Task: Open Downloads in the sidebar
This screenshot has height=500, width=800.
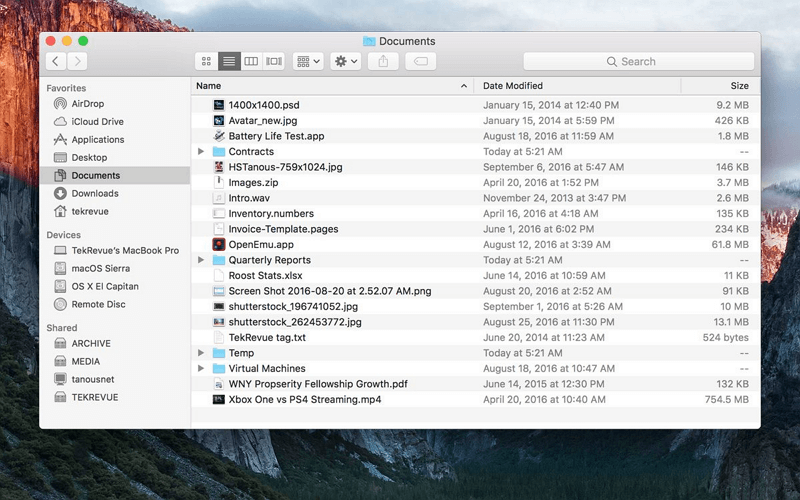Action: coord(94,194)
